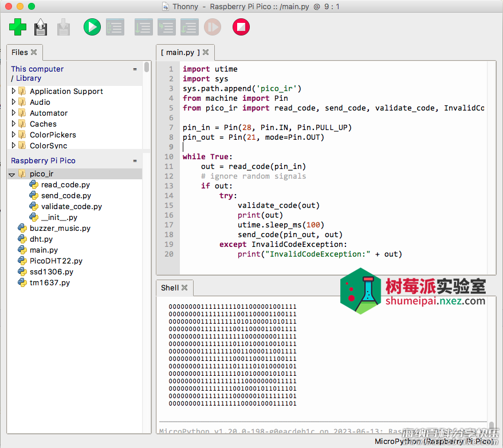The height and width of the screenshot is (448, 503).
Task: Click the folder icon beside Automator
Action: coord(22,113)
